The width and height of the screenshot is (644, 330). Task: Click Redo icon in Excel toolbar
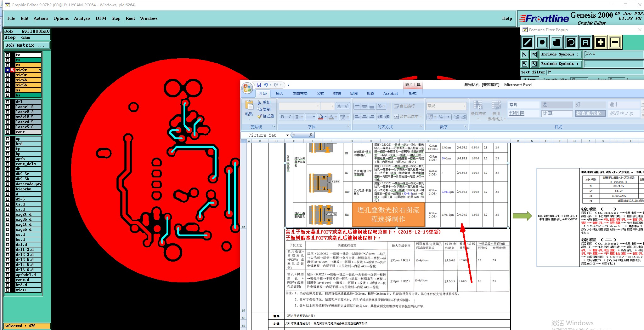pos(276,85)
